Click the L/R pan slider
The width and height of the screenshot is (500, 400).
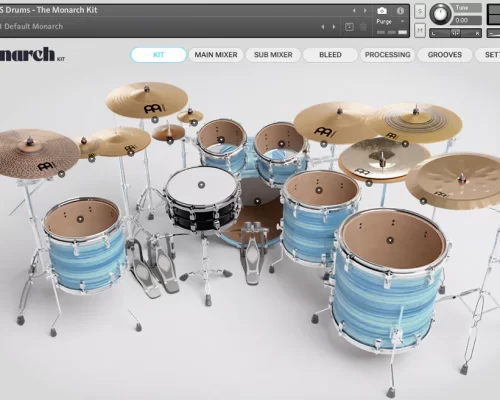click(455, 33)
